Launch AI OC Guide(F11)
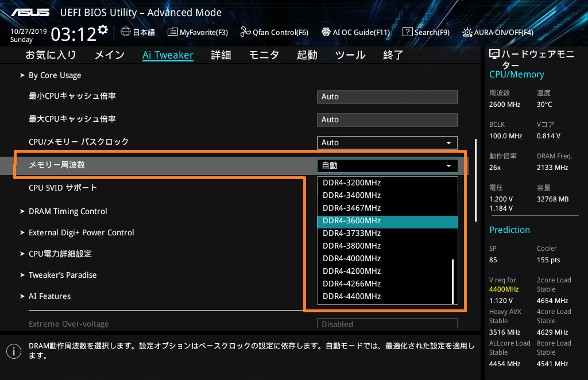This screenshot has width=588, height=380. click(356, 32)
